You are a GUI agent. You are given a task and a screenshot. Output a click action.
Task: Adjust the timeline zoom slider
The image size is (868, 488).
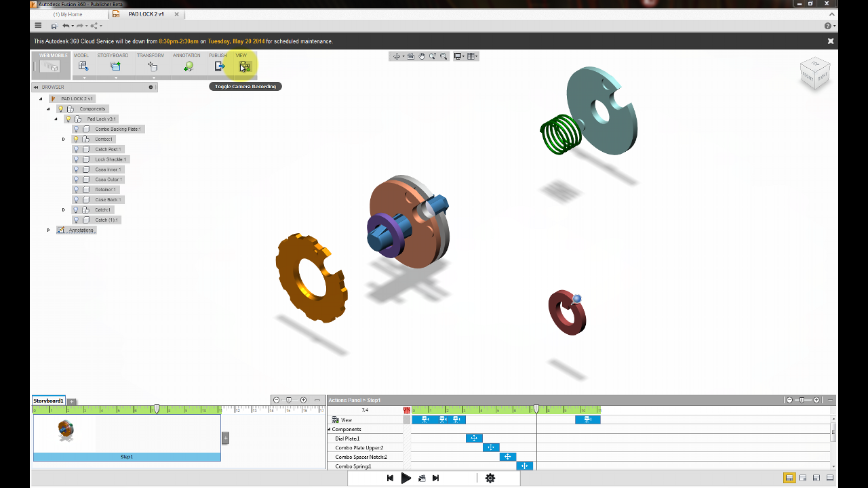tap(289, 400)
